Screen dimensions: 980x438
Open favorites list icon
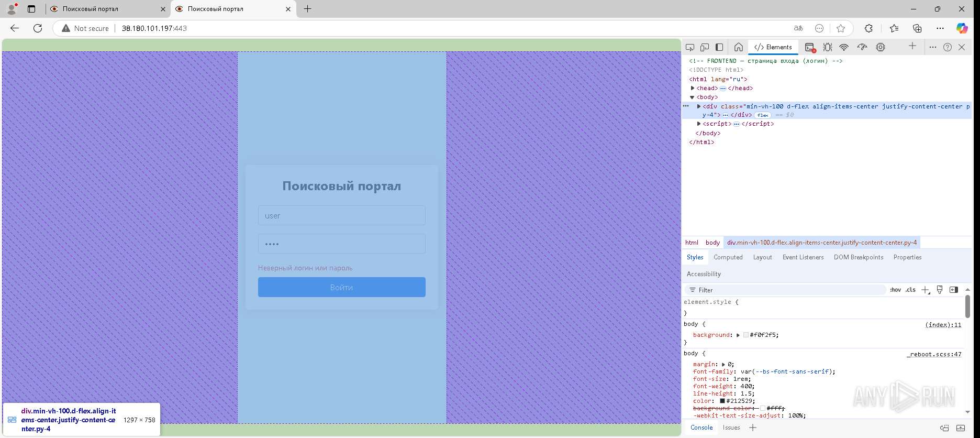pos(894,28)
